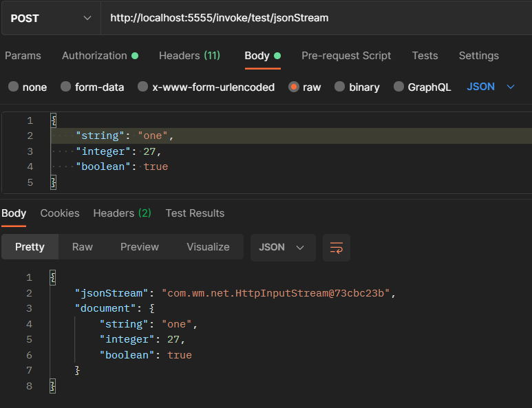
Task: Click line number 8 in response viewer
Action: point(29,386)
